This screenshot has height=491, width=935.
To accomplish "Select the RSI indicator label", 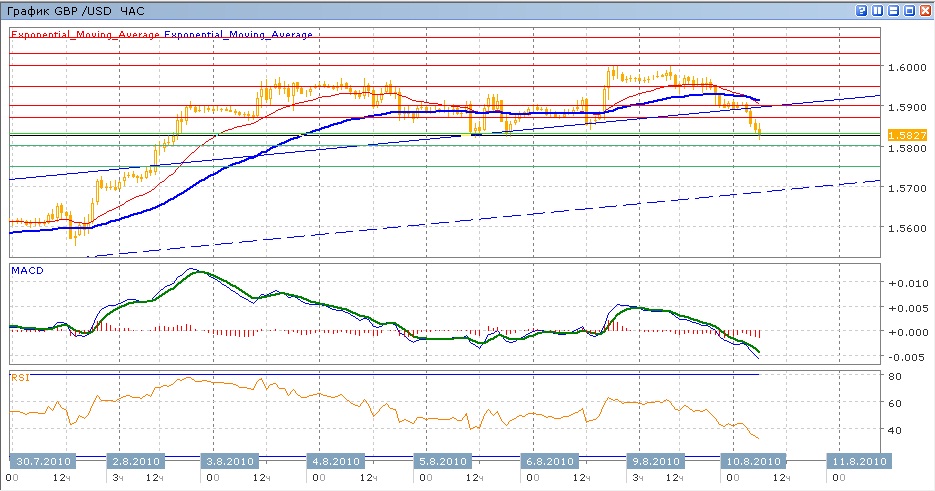I will (19, 377).
